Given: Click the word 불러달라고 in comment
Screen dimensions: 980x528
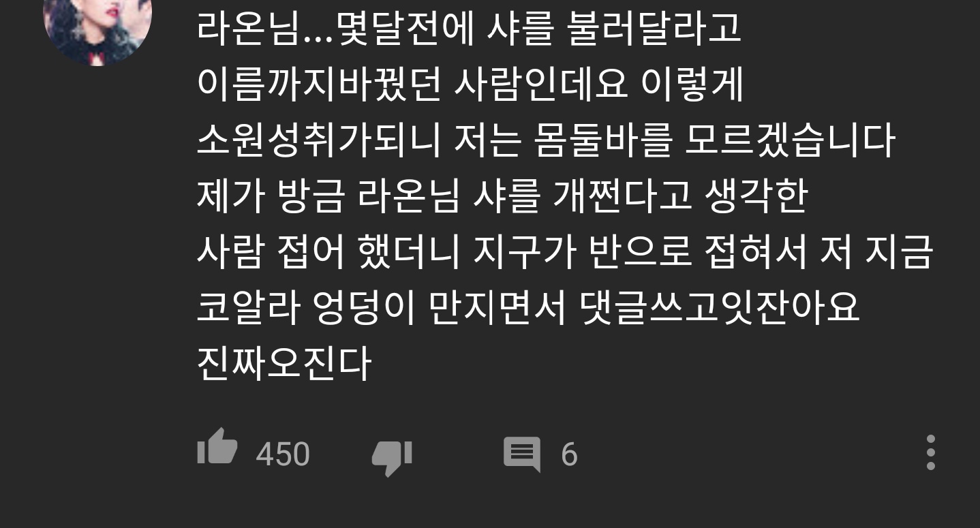Looking at the screenshot, I should coord(655,29).
